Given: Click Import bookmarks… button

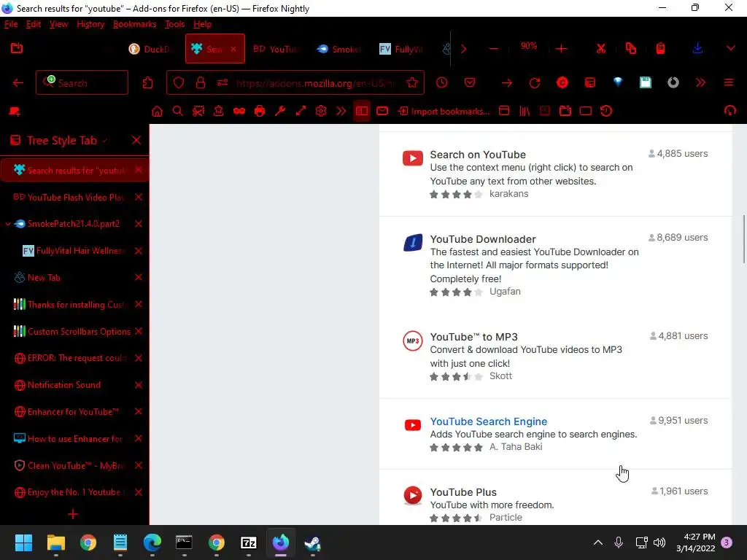Looking at the screenshot, I should pos(444,112).
